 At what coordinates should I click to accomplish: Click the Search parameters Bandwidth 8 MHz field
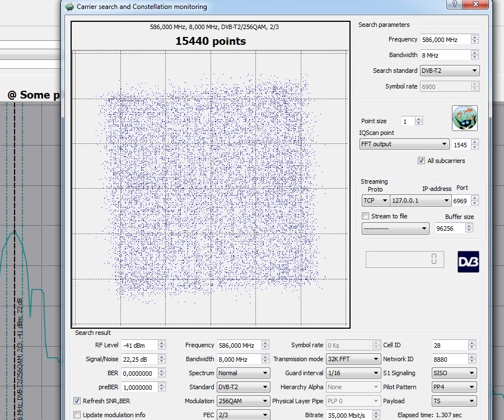point(446,55)
